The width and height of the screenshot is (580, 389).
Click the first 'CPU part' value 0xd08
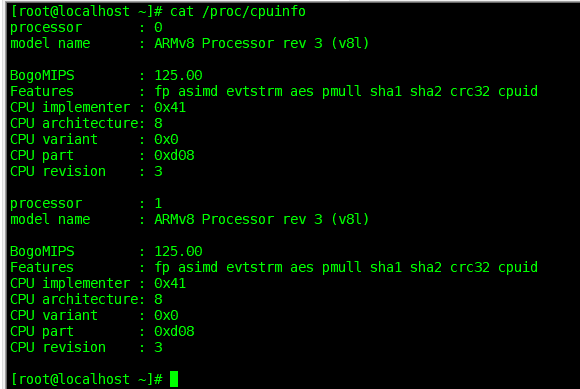click(174, 155)
